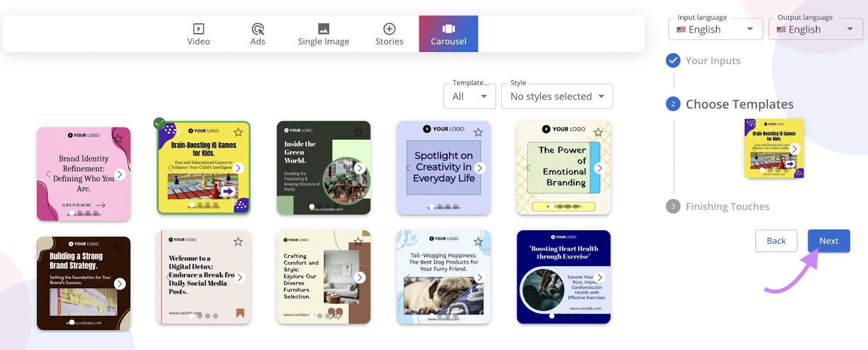868x350 pixels.
Task: Go to previous slide on Power of Emotional Branding
Action: point(528,168)
